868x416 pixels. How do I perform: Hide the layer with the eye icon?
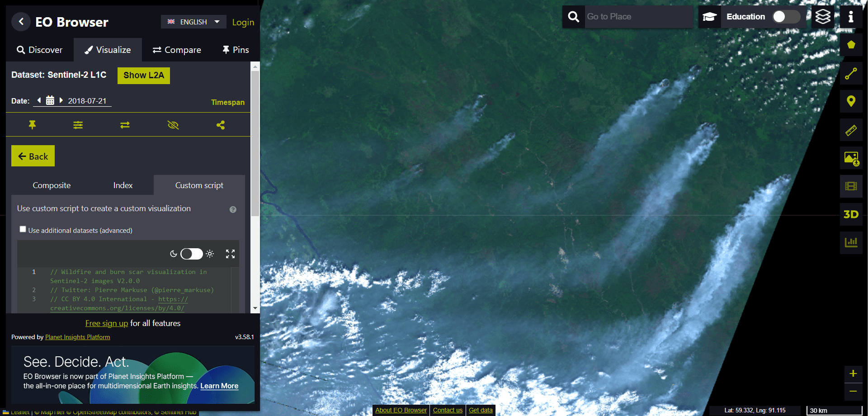(x=173, y=125)
